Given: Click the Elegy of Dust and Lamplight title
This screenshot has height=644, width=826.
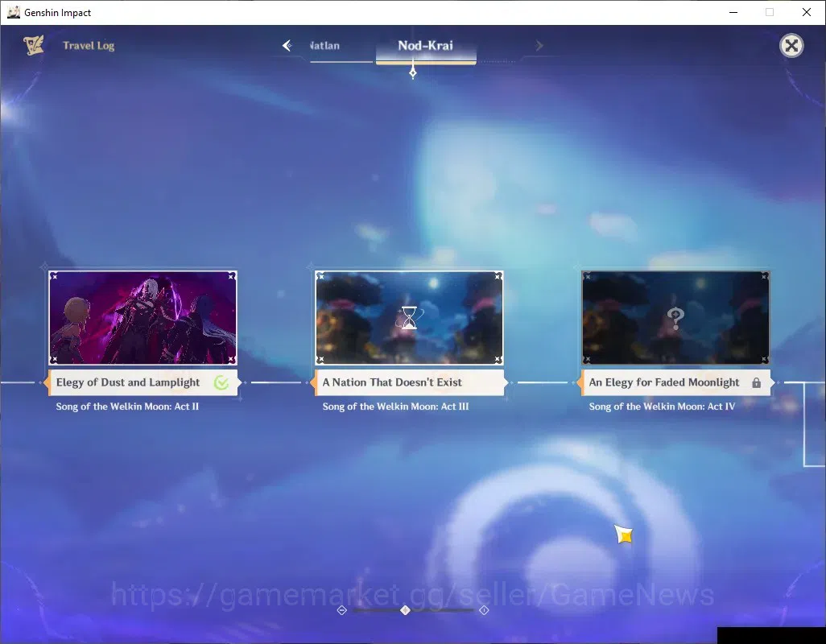Looking at the screenshot, I should click(x=128, y=382).
